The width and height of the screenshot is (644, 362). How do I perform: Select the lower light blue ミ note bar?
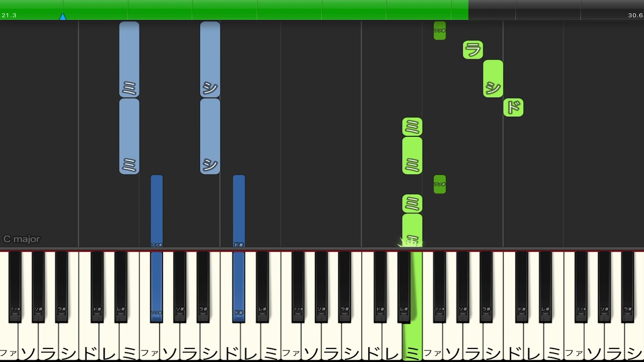129,136
